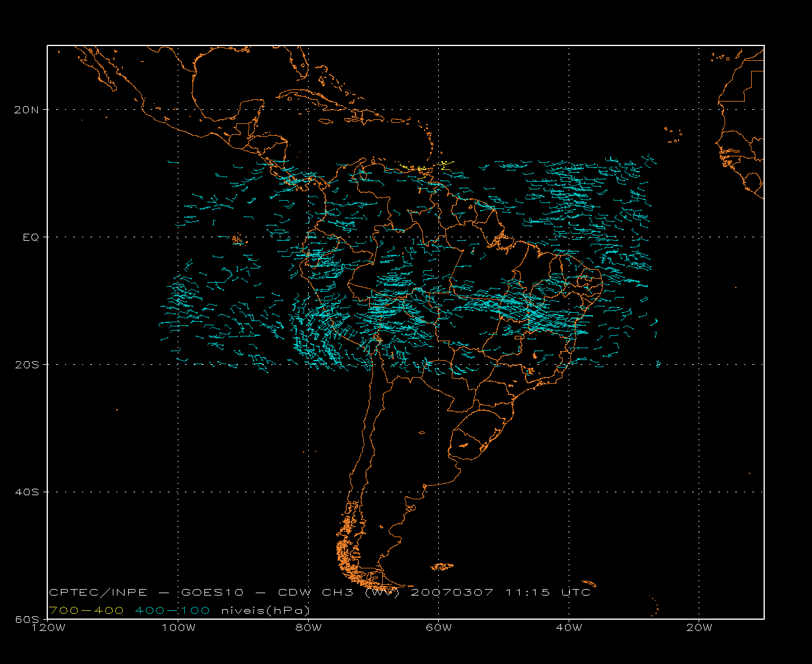Click the 20S latitude label
Viewport: 812px width, 664px height.
click(28, 364)
